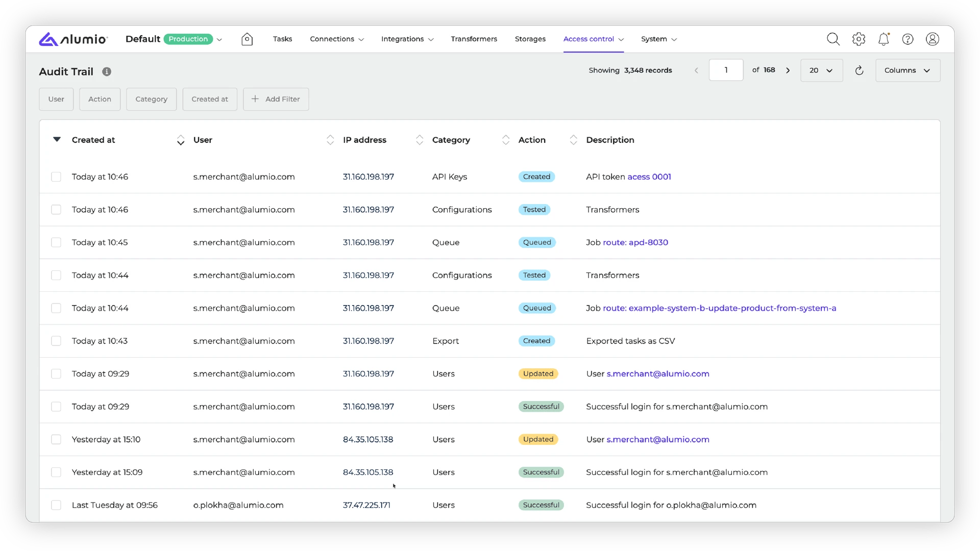Check the first Today at 10:46 Configurations row
The image size is (980, 551).
[56, 210]
